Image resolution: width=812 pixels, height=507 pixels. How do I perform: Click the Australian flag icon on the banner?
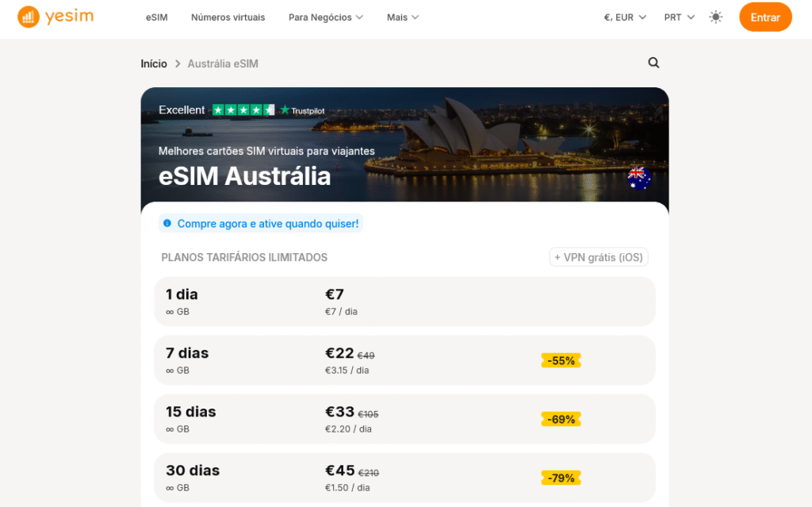tap(639, 179)
